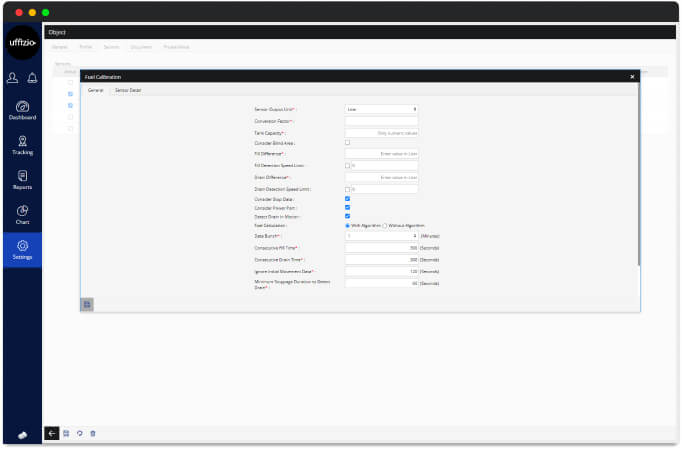Open the Chart section in sidebar
This screenshot has height=449, width=682.
tap(23, 215)
